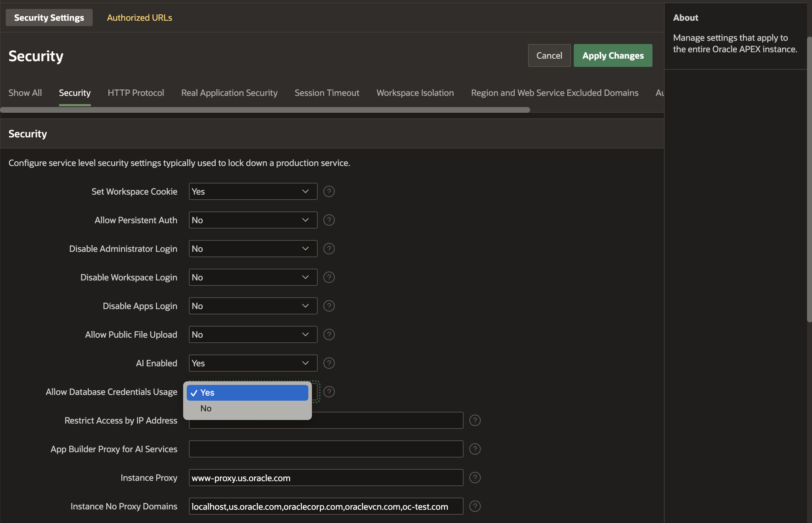Open the Disable Apps Login select list

coord(253,306)
